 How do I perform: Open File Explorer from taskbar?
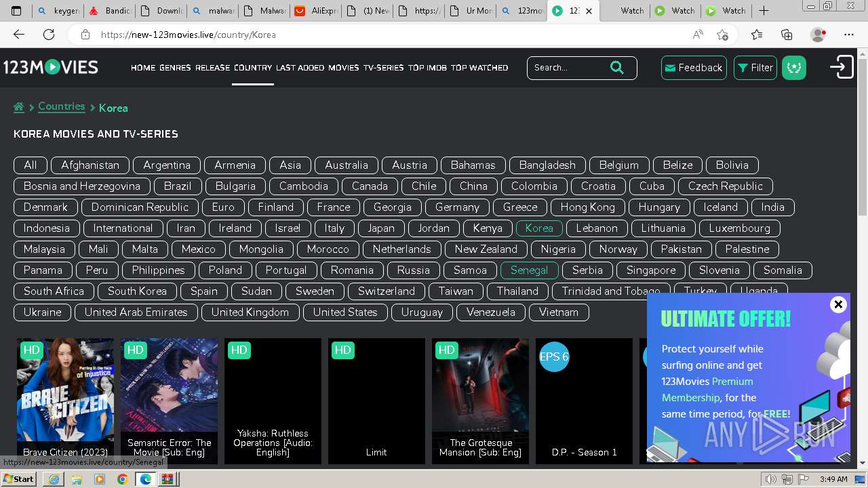(x=77, y=479)
